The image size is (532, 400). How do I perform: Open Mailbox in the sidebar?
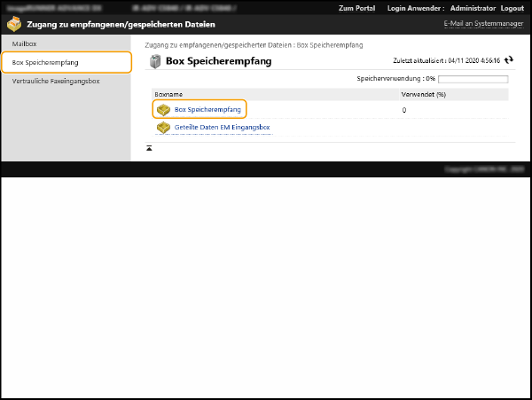tap(25, 43)
